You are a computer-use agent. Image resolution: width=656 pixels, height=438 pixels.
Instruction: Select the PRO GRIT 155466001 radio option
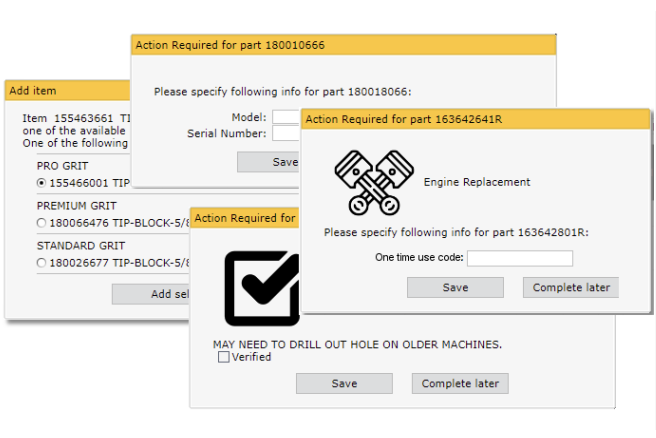(x=41, y=183)
